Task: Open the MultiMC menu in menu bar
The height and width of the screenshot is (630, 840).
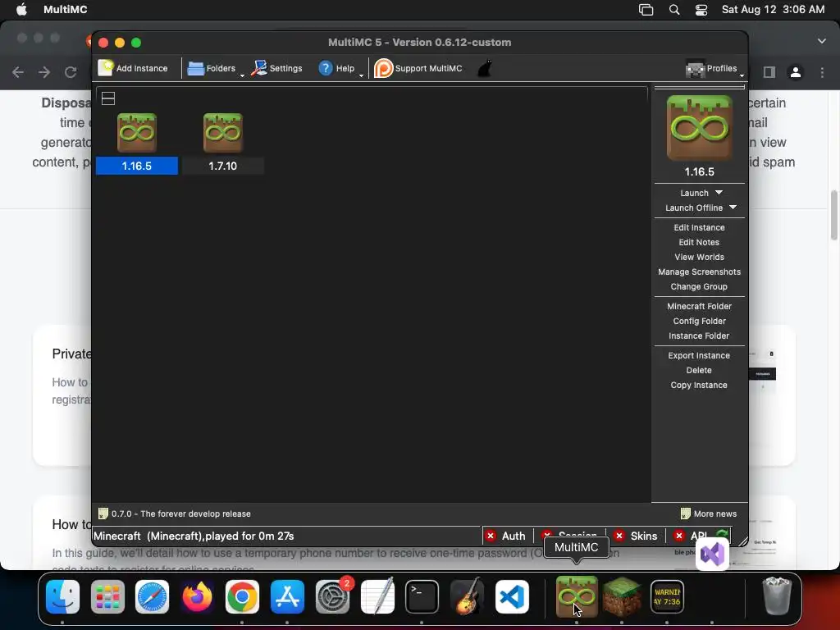Action: point(66,10)
